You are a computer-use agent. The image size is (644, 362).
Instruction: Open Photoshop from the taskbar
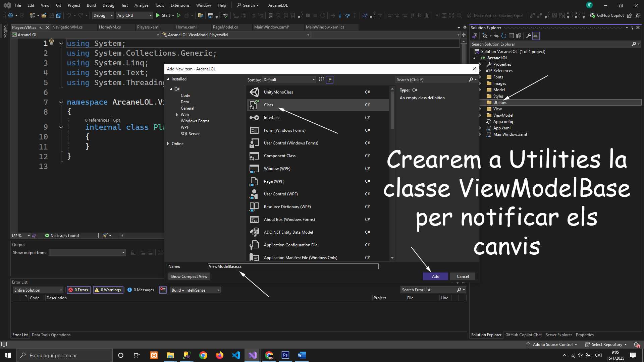(x=285, y=355)
